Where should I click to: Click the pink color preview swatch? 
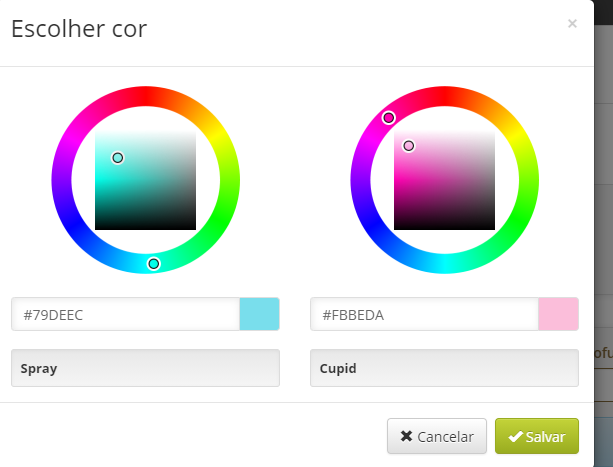coord(558,314)
